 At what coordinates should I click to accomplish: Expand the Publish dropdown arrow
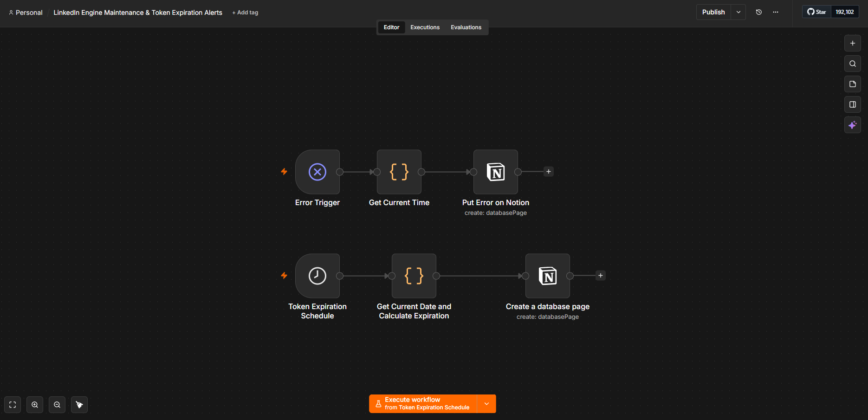(x=738, y=12)
